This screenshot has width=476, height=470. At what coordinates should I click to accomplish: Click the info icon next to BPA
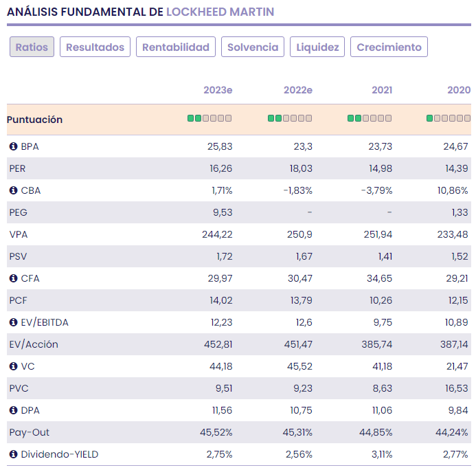[13, 146]
